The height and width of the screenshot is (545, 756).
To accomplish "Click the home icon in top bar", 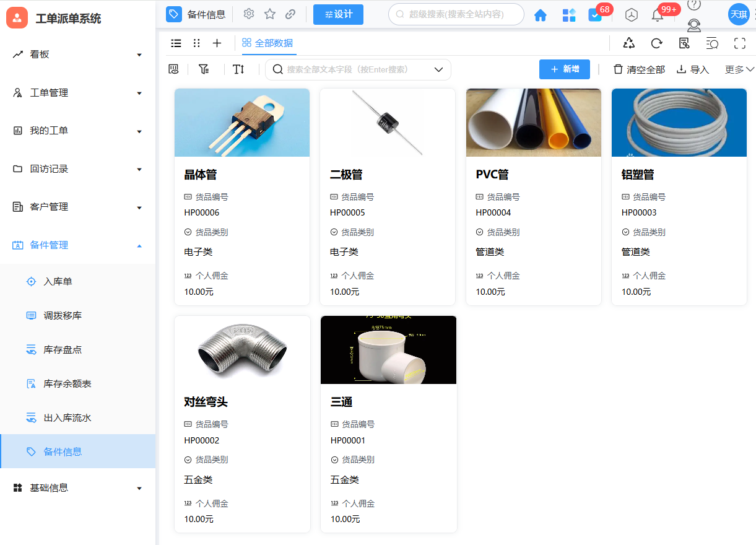I will pyautogui.click(x=540, y=15).
